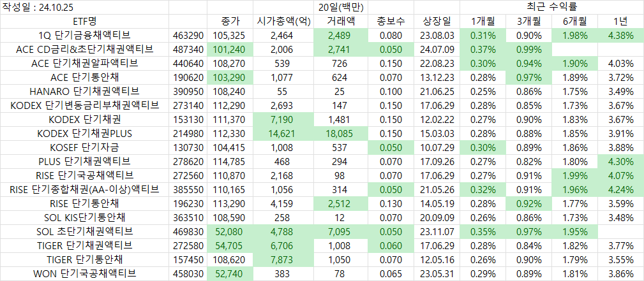Select the highlighted price 101,240
The image size is (644, 281).
click(x=230, y=49)
